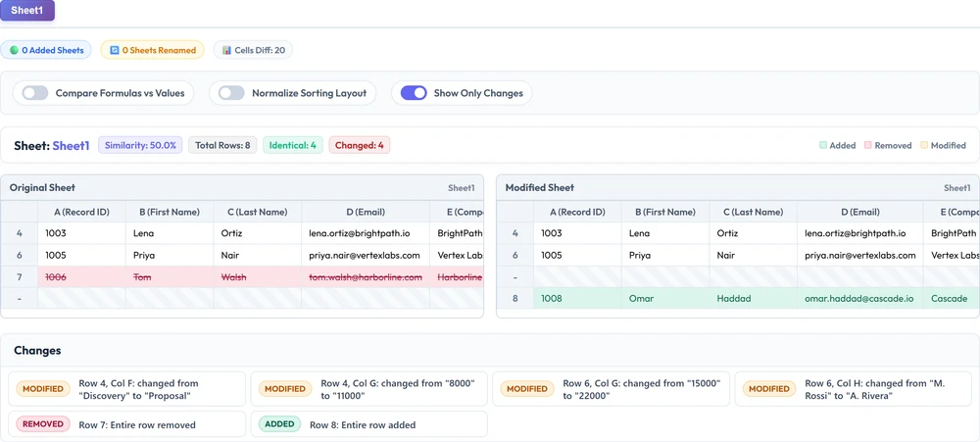Click REMOVED badge for Row 7
980x442 pixels.
(43, 424)
